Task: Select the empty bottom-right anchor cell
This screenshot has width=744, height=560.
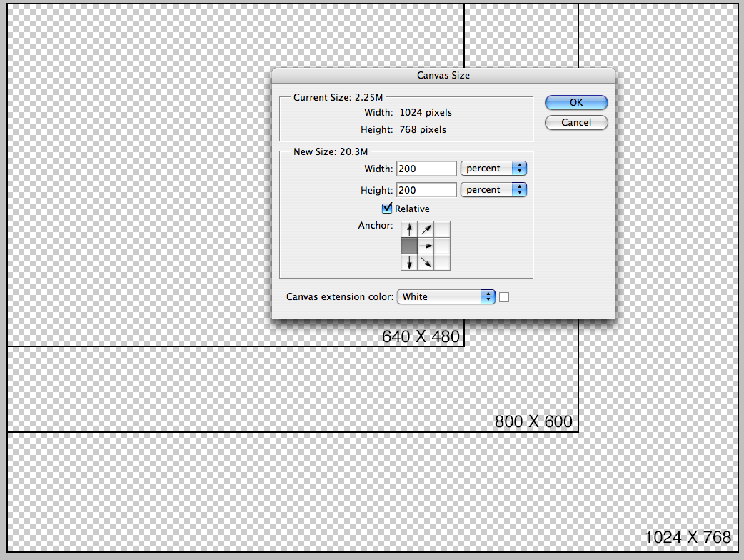Action: [x=442, y=262]
